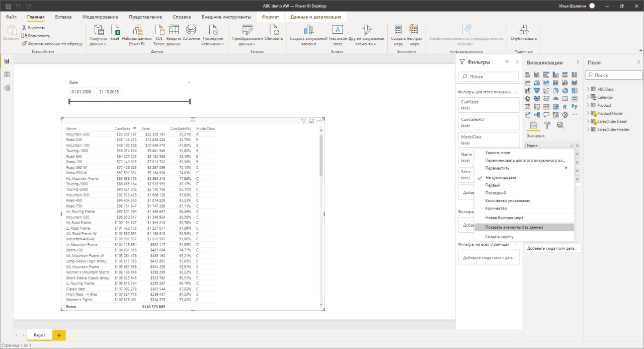Click Copy (Копировать) in clipboard group

(x=35, y=36)
